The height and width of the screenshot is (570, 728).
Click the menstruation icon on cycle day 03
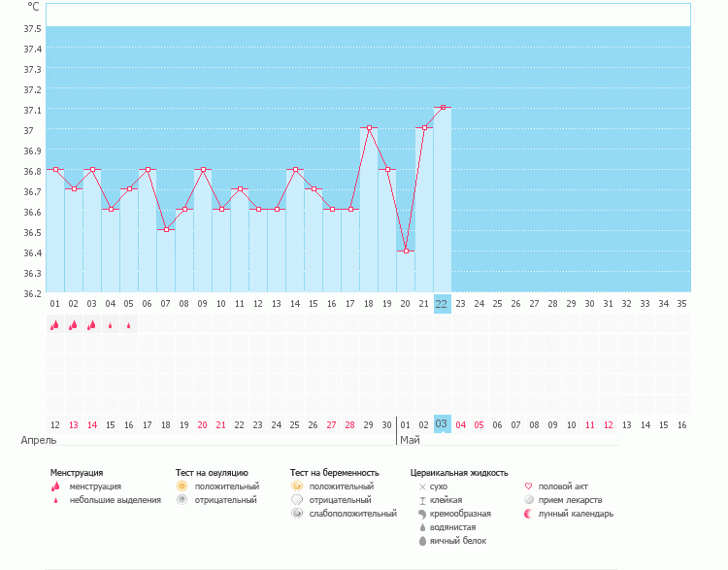tap(92, 325)
